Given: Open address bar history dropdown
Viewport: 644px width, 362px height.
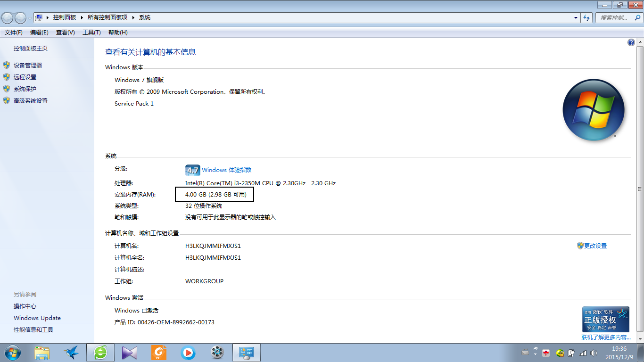Looking at the screenshot, I should (576, 17).
